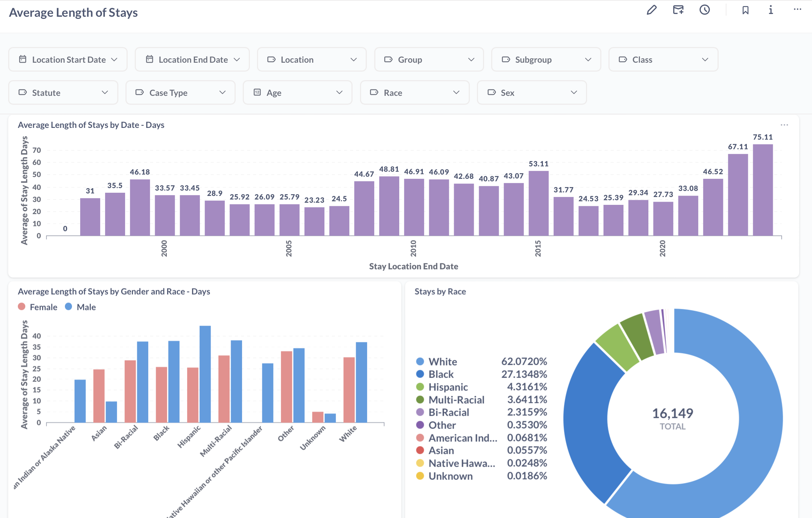Screen dimensions: 812x518
Task: Open the dashboard ellipsis menu
Action: coord(797,10)
